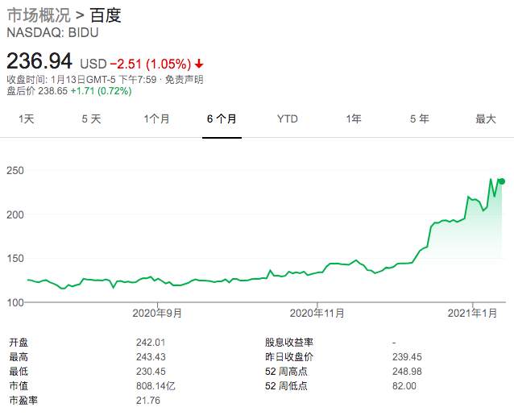514x420 pixels.
Task: Click the 2021年1月 axis label
Action: pyautogui.click(x=472, y=313)
